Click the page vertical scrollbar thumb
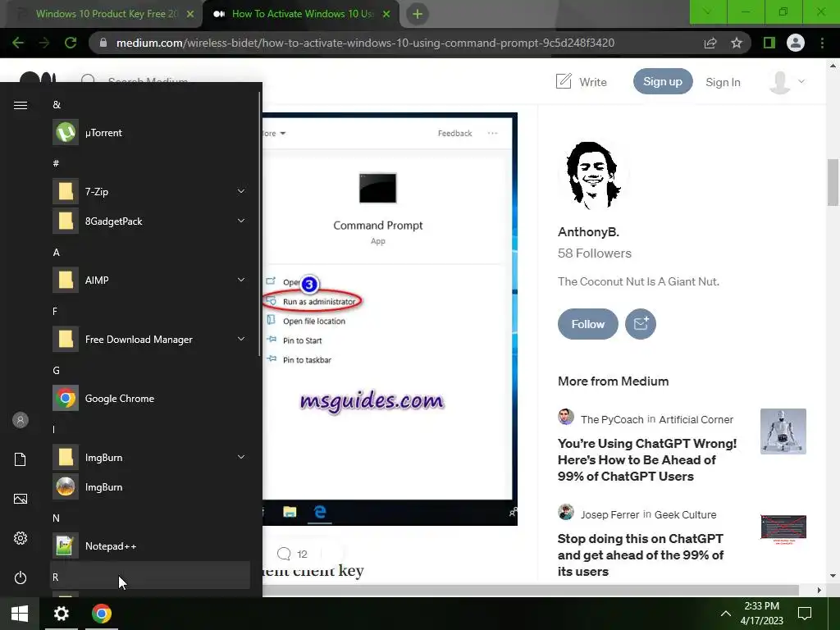840x630 pixels. pos(833,182)
